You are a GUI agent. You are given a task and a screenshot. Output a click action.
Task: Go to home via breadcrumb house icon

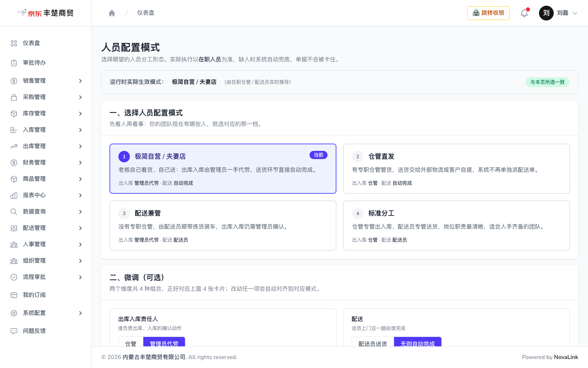click(x=112, y=13)
